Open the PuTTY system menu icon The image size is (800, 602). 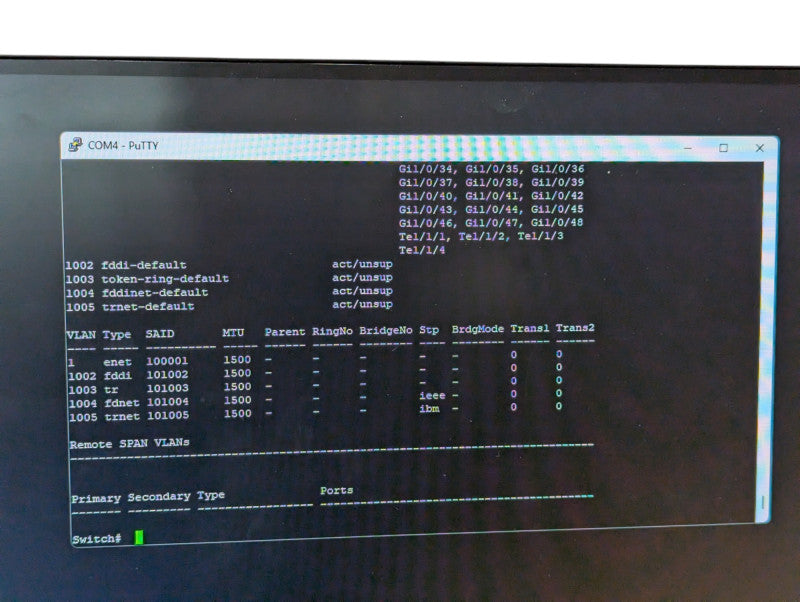tap(76, 145)
